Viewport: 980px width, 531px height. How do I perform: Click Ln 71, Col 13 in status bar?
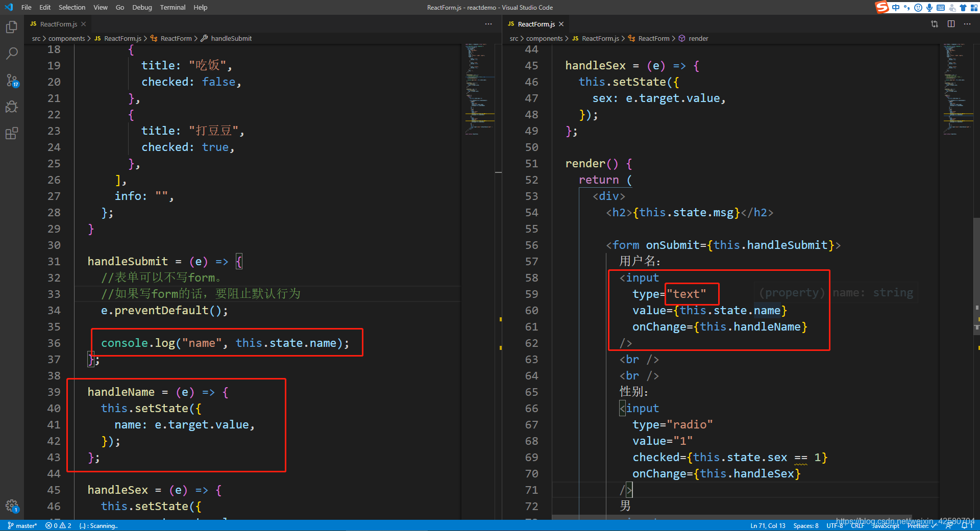(x=768, y=525)
